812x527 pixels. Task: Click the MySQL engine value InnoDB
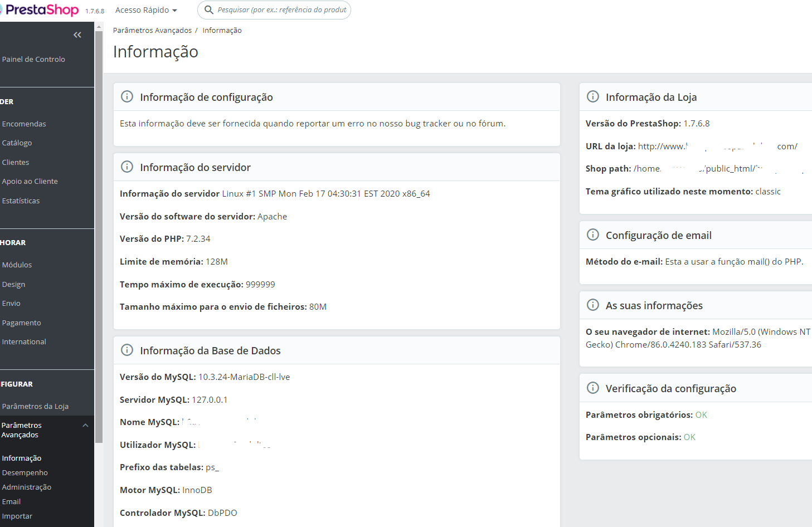(197, 490)
